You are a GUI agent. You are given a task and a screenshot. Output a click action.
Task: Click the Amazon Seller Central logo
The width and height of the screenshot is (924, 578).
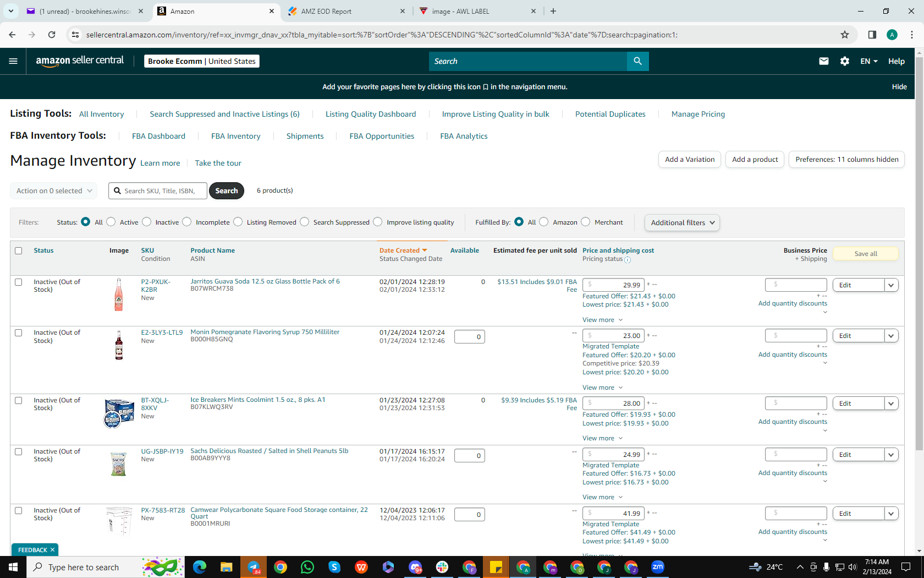click(80, 61)
